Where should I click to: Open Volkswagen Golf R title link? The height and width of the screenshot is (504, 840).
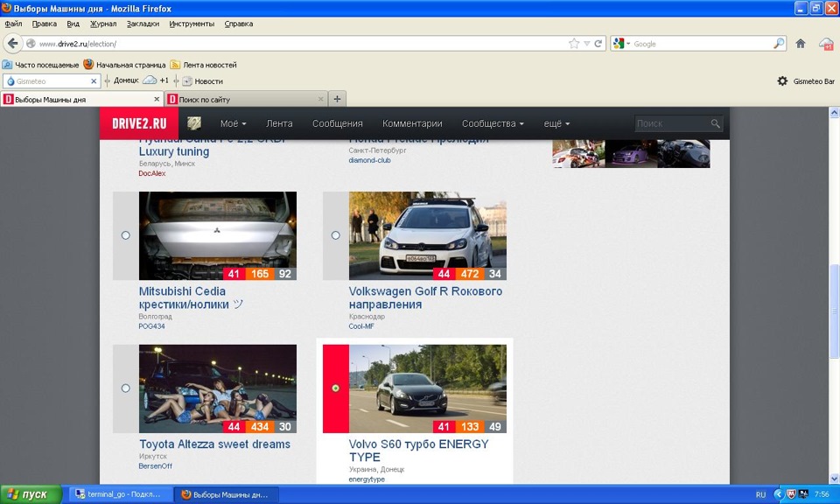tap(425, 297)
